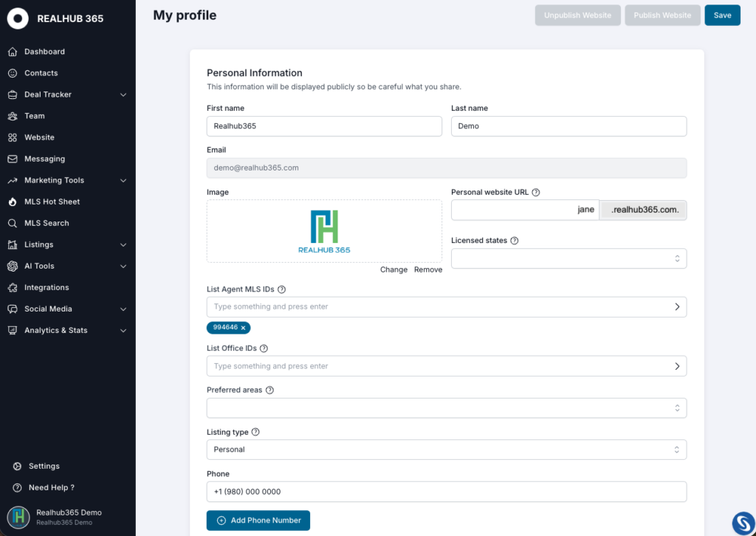Screen dimensions: 756x536
Task: Expand the Listings submenu chevron
Action: tap(123, 245)
